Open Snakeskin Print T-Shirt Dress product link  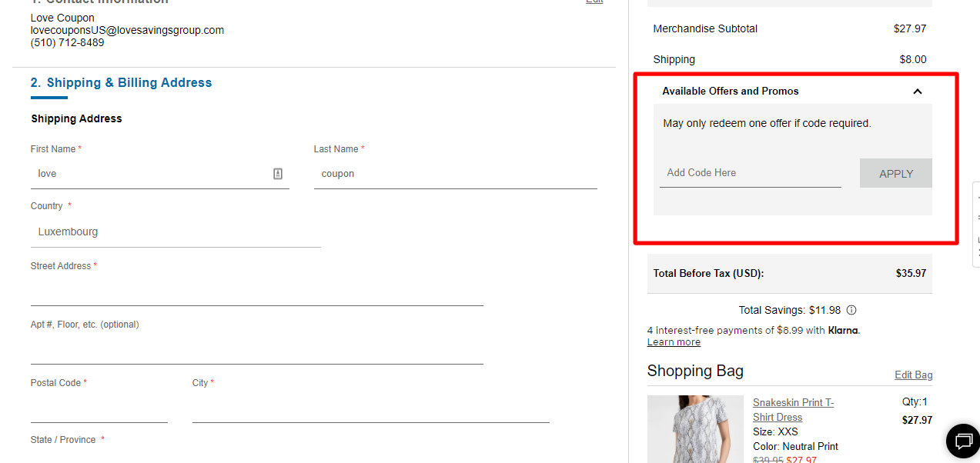[x=793, y=410]
